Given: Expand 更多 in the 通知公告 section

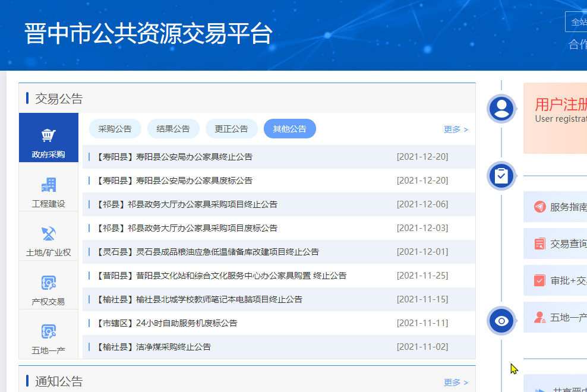Looking at the screenshot, I should [x=455, y=382].
